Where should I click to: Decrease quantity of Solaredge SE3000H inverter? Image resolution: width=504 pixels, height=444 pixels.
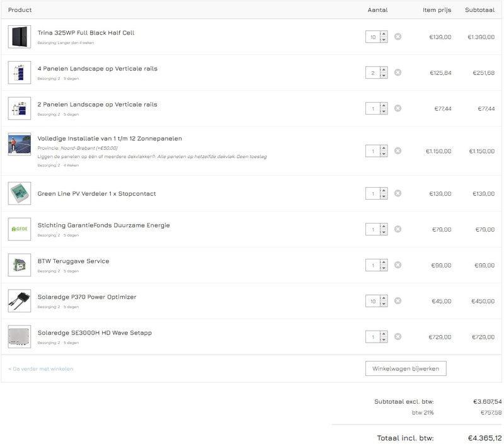click(x=384, y=340)
